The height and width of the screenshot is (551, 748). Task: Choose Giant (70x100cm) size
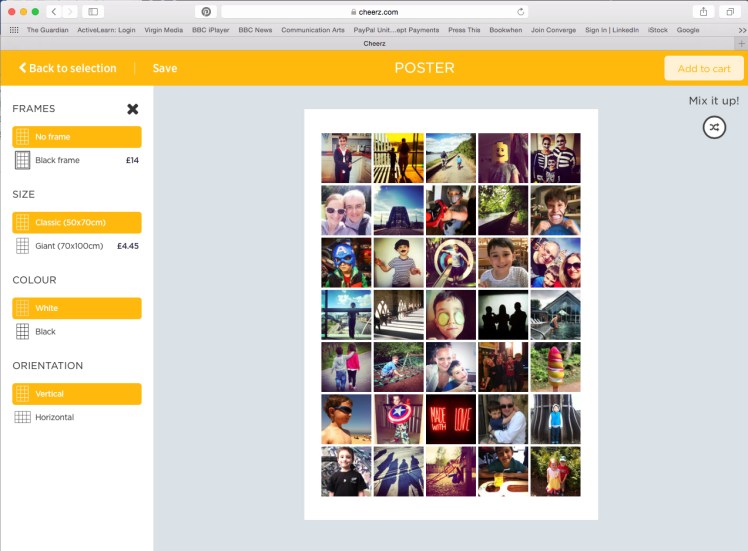77,246
